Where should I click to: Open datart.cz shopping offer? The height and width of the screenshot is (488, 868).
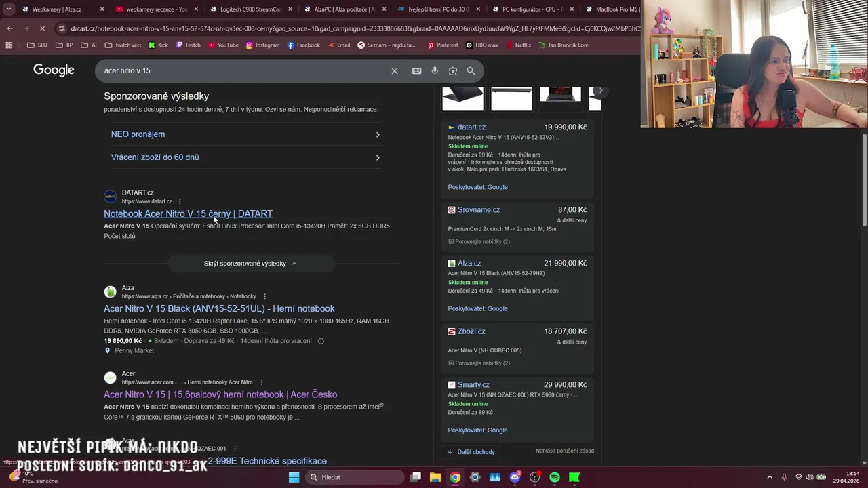point(471,127)
